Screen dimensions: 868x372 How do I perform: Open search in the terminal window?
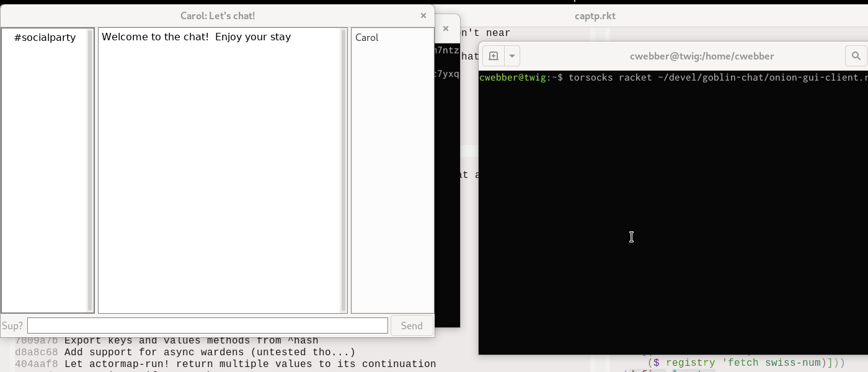point(856,56)
